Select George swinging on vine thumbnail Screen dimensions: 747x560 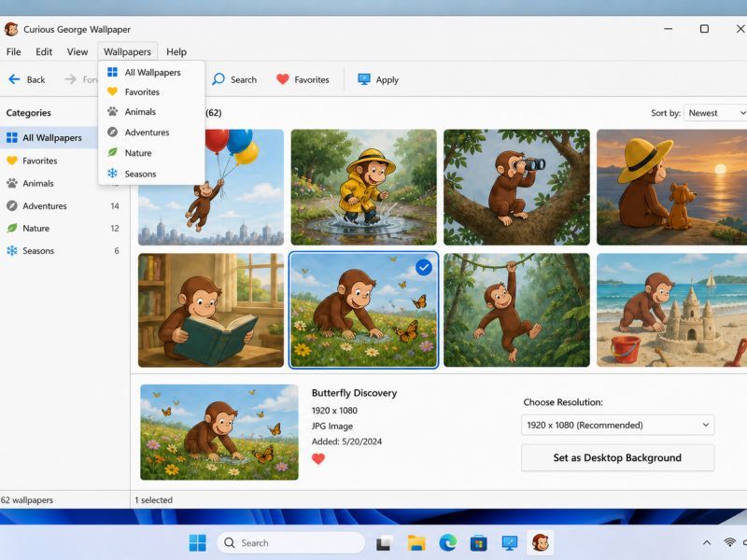[x=516, y=310]
